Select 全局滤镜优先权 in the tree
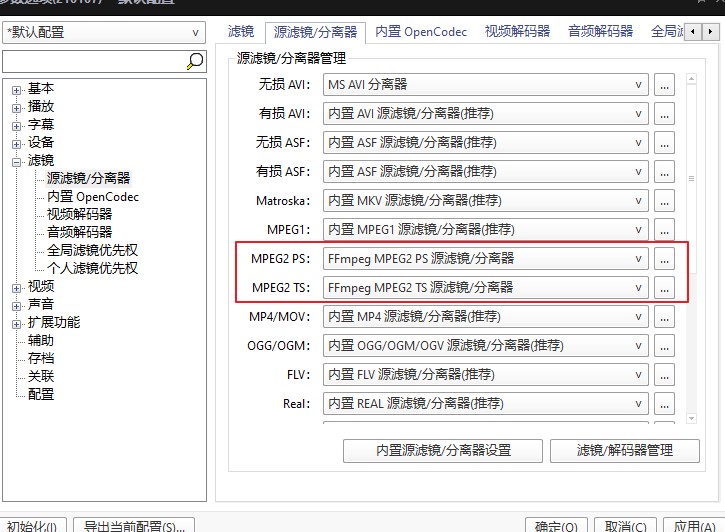This screenshot has width=725, height=532. coord(92,250)
